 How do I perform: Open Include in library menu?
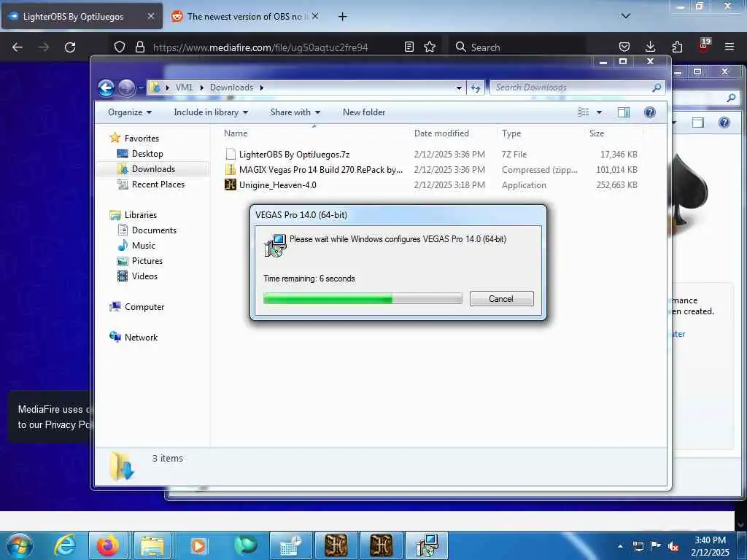211,112
